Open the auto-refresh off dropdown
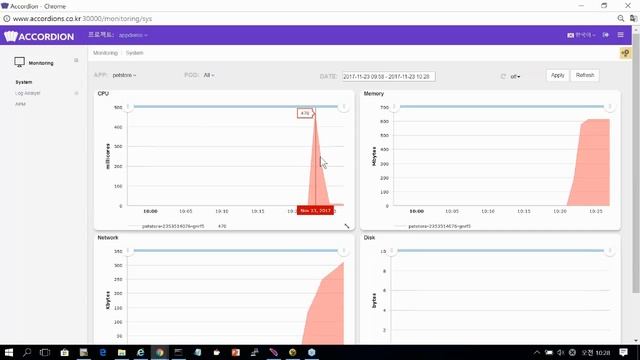Screen dimensions: 640x360 [x=515, y=76]
